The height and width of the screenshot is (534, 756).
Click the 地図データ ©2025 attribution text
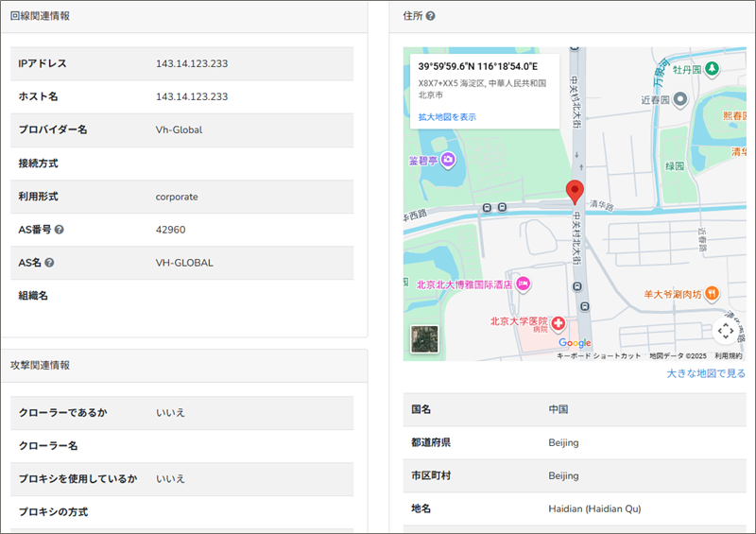tap(678, 356)
